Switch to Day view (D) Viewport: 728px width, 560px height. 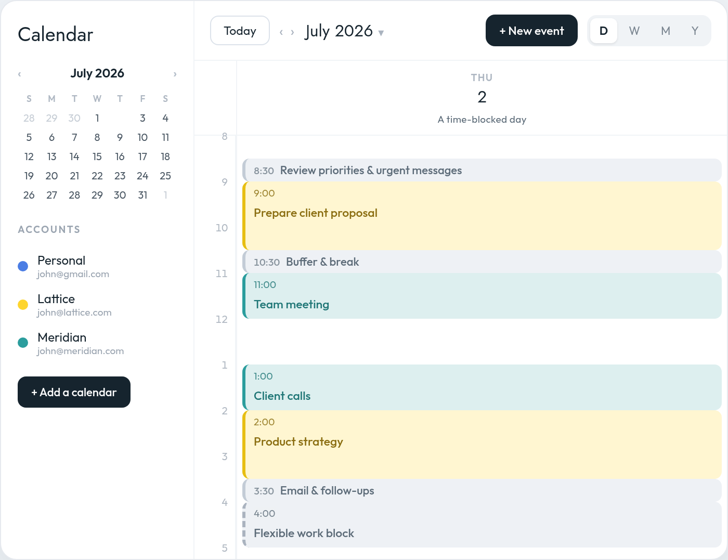click(604, 31)
